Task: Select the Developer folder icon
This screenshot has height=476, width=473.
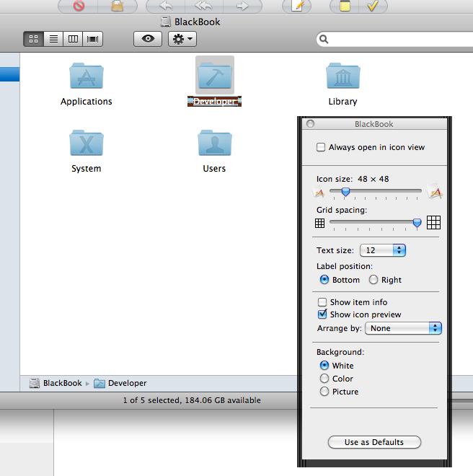Action: click(x=215, y=76)
